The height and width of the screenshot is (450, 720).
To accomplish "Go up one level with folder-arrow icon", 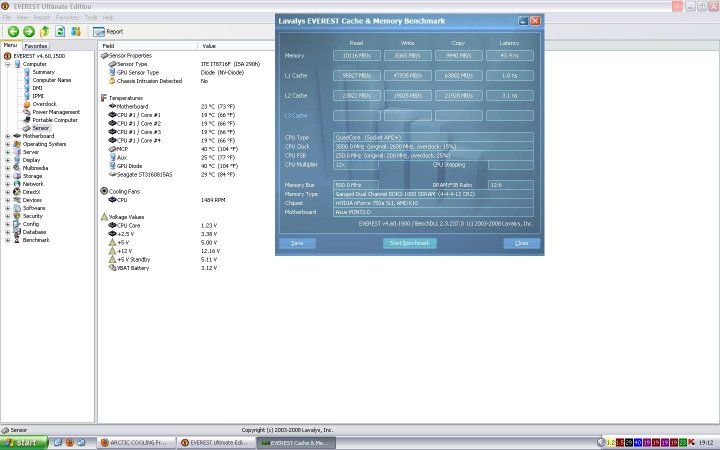I will pos(45,31).
